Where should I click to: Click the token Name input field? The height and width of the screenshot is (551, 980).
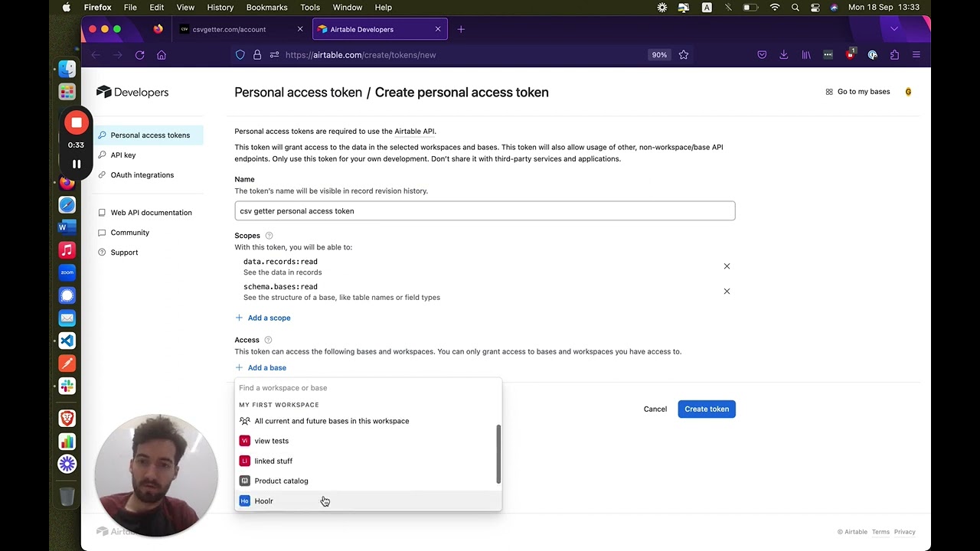[485, 211]
